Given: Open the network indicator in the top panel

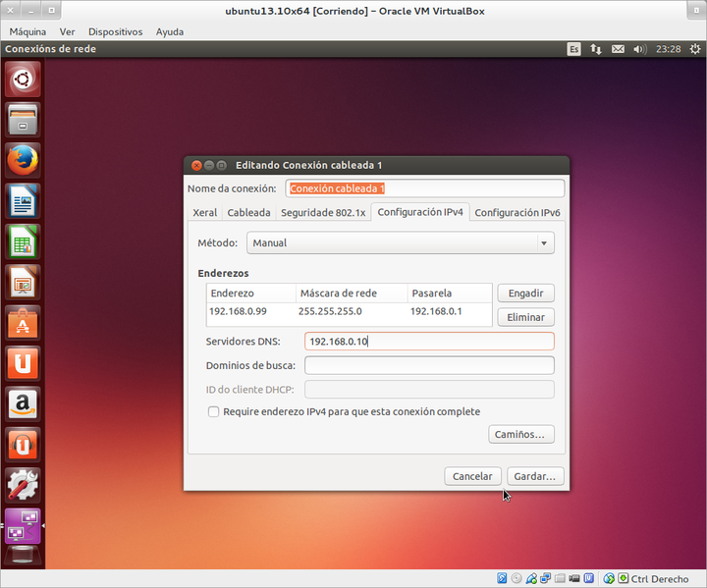Looking at the screenshot, I should point(596,49).
